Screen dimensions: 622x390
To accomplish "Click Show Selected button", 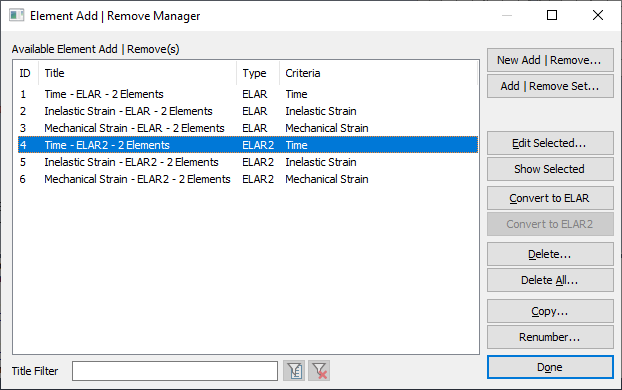I will (550, 169).
